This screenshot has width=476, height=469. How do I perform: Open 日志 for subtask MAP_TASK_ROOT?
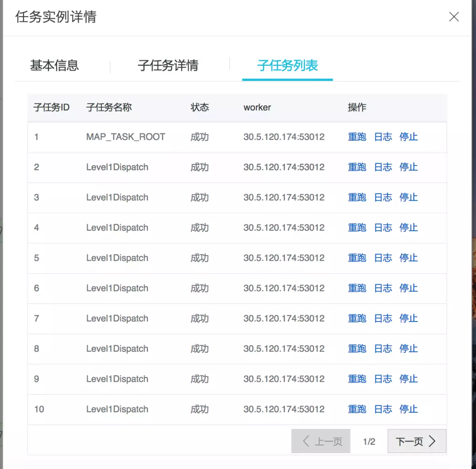click(382, 137)
